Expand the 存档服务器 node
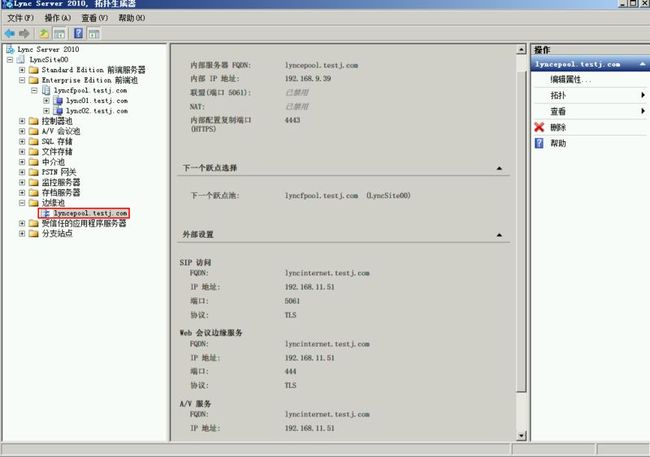The image size is (650, 457). pyautogui.click(x=22, y=192)
